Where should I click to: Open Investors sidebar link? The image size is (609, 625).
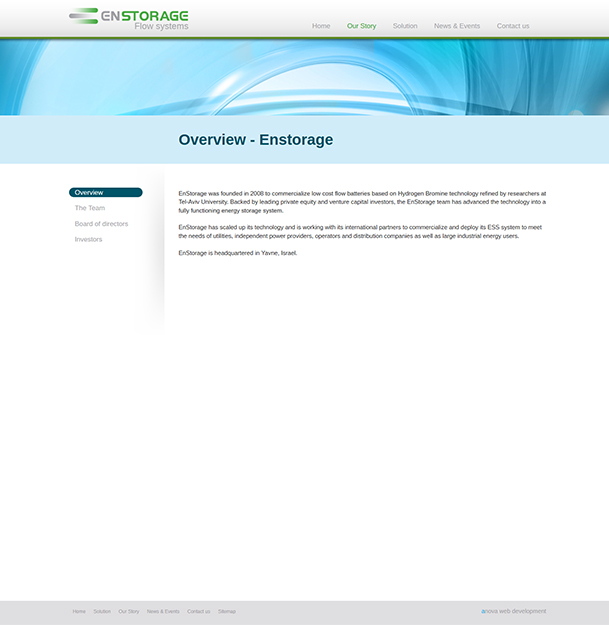point(88,239)
